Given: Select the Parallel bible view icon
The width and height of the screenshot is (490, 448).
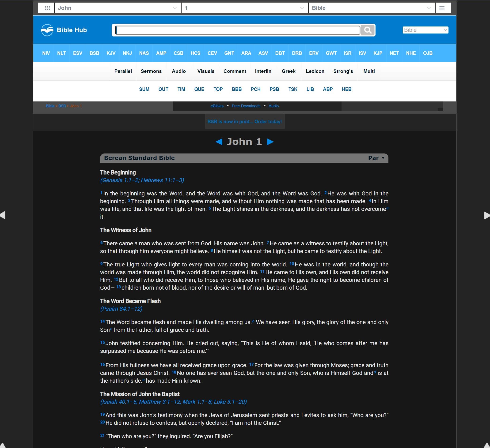Looking at the screenshot, I should (x=123, y=71).
